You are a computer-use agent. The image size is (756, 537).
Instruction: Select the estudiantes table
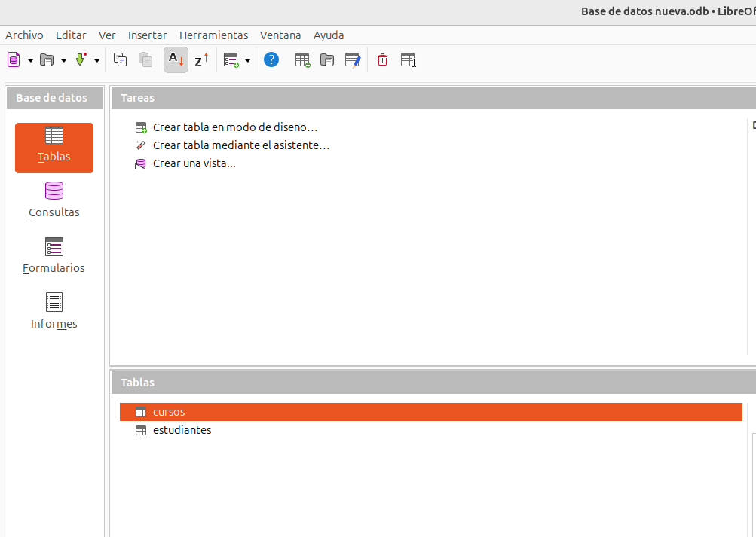[182, 430]
